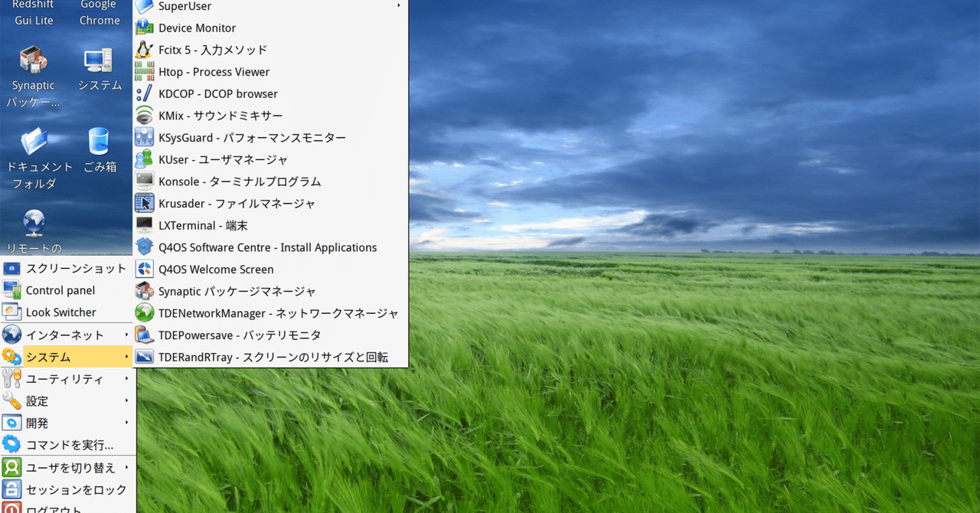Launch Htop - Process Viewer entry
The width and height of the screenshot is (980, 513).
270,72
